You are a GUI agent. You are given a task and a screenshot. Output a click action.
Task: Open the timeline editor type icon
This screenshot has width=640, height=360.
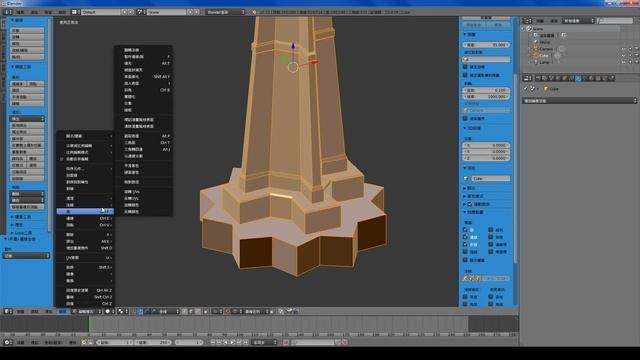coord(7,342)
